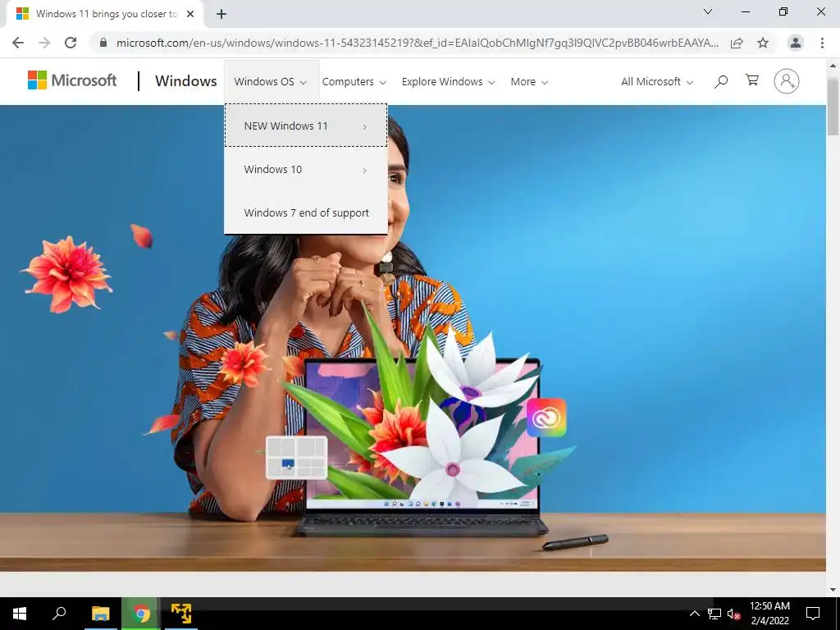
Task: Open a new tab with the plus button
Action: [221, 14]
